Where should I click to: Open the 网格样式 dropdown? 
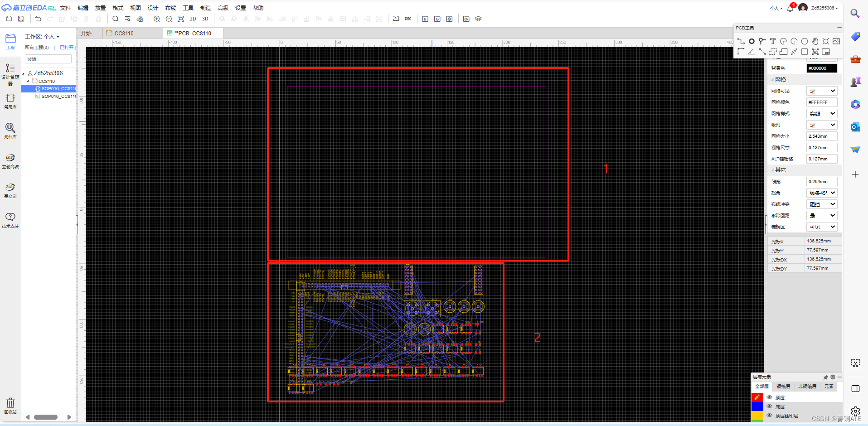pos(822,114)
